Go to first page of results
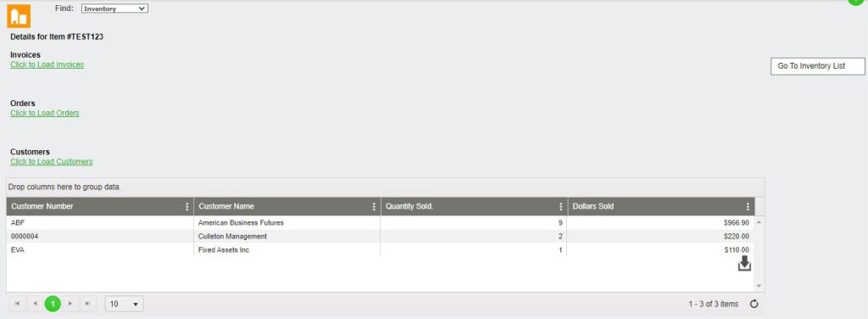Viewport: 868px width, 319px height. (17, 304)
